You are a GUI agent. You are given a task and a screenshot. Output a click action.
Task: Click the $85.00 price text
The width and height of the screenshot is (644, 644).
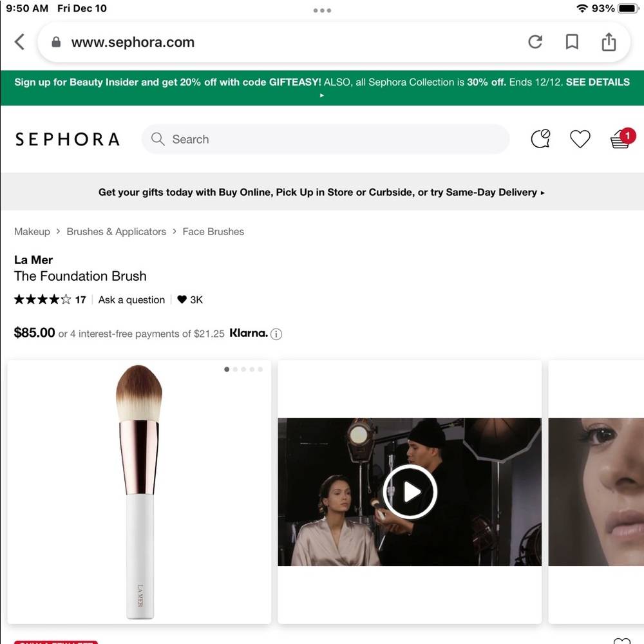[35, 332]
